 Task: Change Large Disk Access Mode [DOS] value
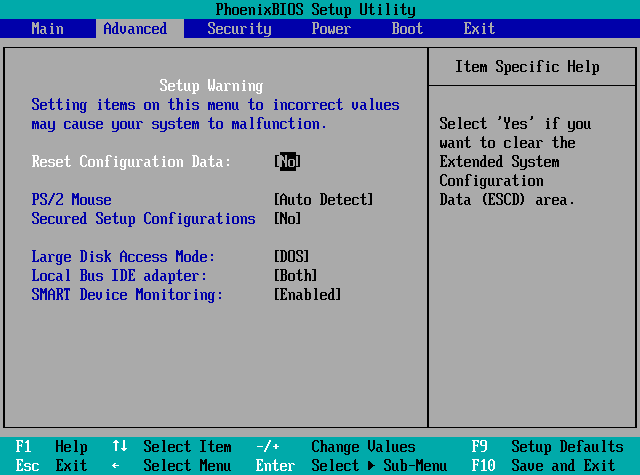pyautogui.click(x=292, y=256)
